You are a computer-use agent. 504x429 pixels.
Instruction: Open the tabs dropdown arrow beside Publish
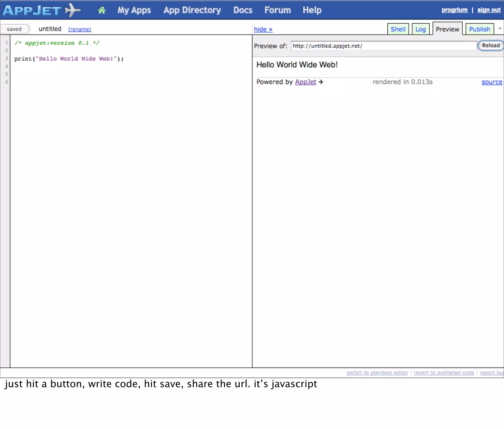pyautogui.click(x=500, y=29)
